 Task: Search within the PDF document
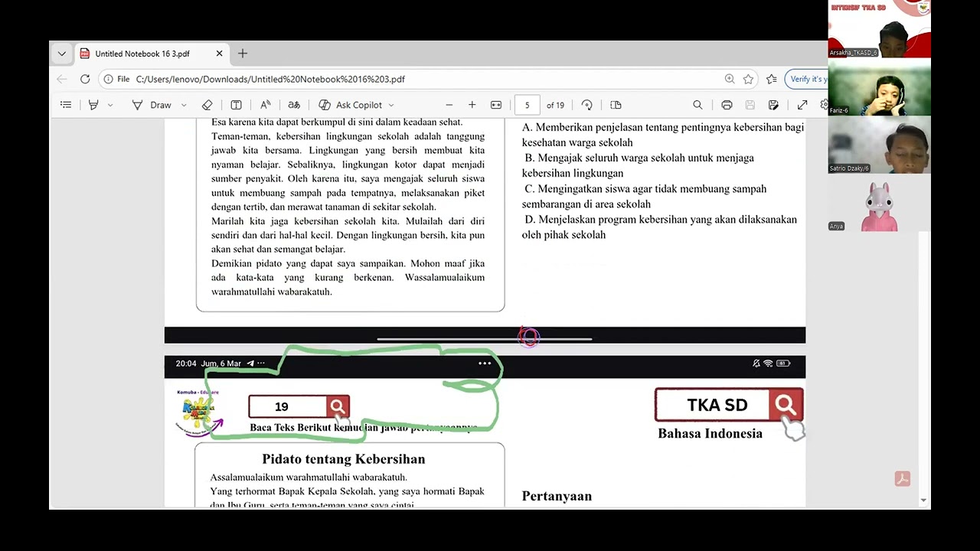click(697, 105)
